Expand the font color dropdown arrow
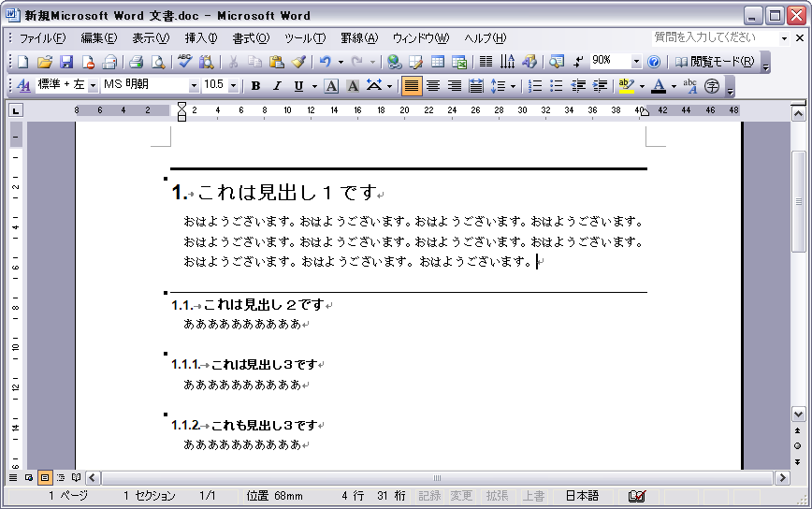This screenshot has width=812, height=509. click(x=674, y=86)
